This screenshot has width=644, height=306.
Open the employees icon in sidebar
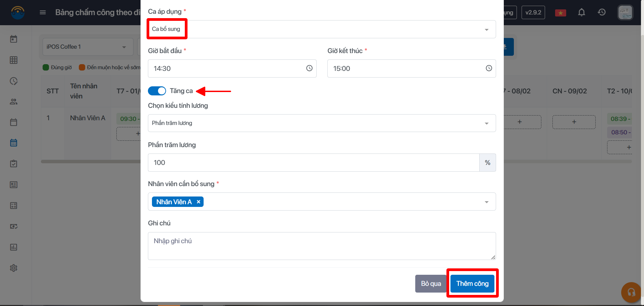coord(13,101)
